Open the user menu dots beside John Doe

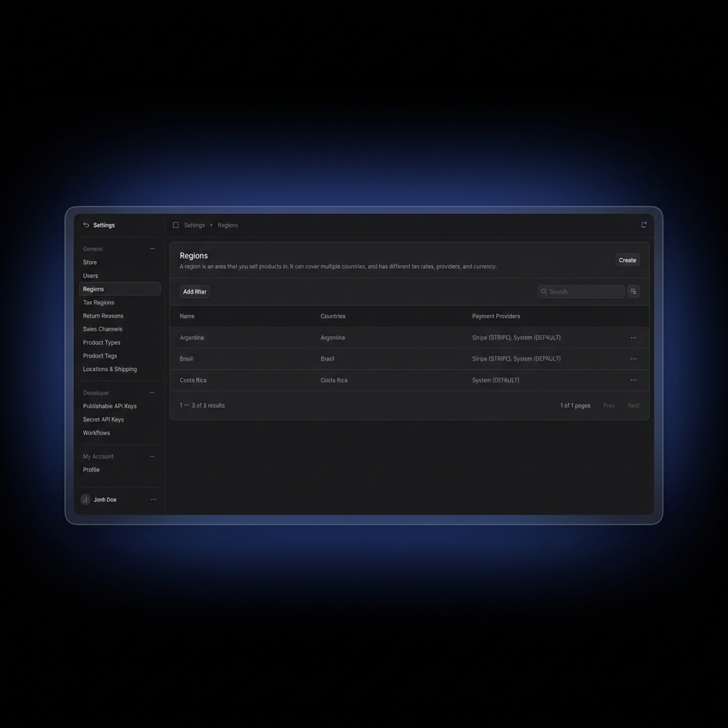click(153, 500)
